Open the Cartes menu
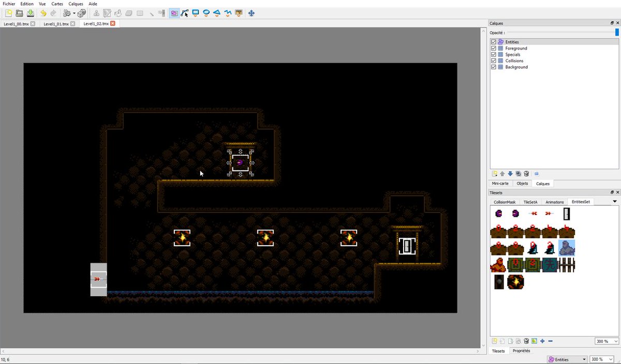The image size is (621, 364). (x=57, y=4)
